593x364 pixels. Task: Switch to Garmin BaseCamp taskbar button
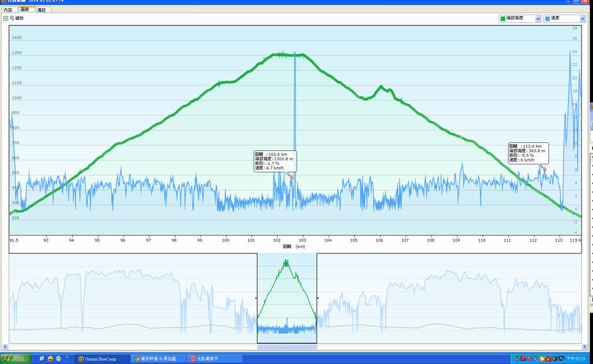coord(103,359)
